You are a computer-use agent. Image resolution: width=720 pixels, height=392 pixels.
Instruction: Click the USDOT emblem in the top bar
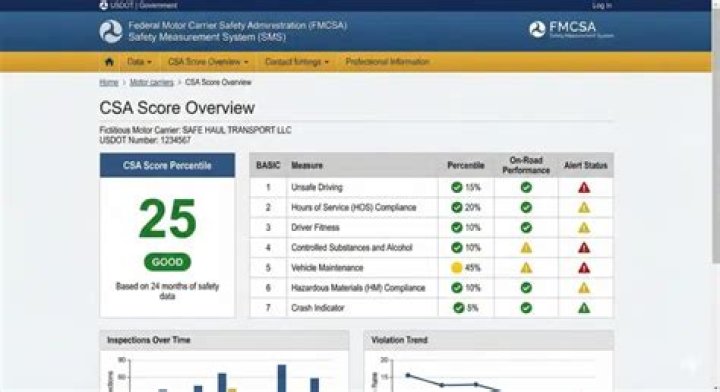103,5
